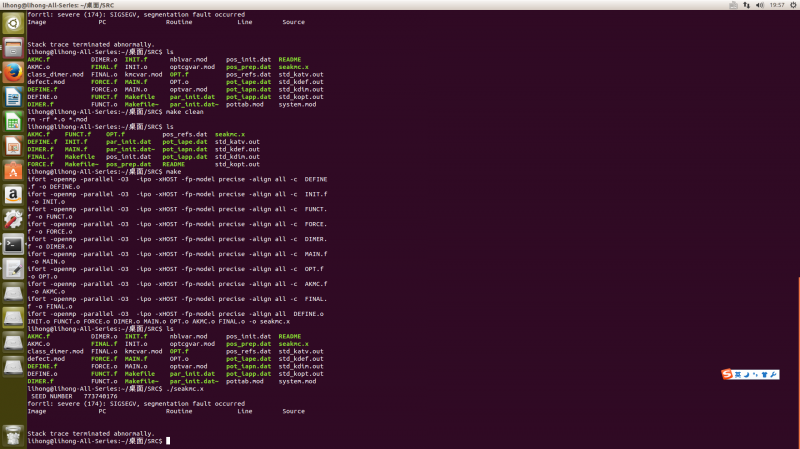This screenshot has width=800, height=449.
Task: Click the terminal scrollbar on right edge
Action: (x=798, y=362)
